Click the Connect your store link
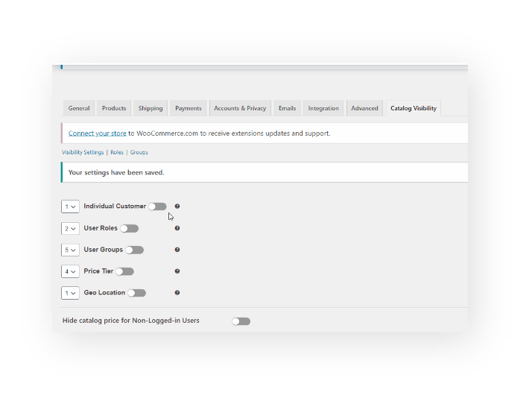The height and width of the screenshot is (410, 532). point(97,133)
